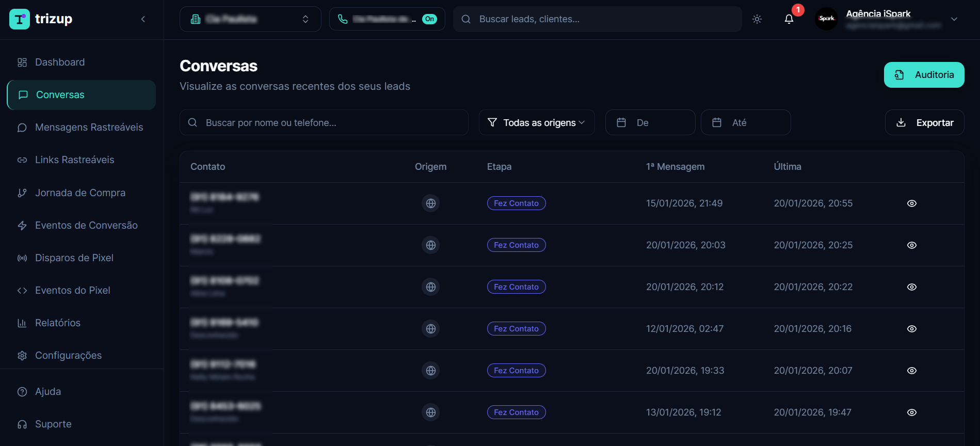Click Fez Contato tag in 13/01/2026, 19:12 row
Image resolution: width=980 pixels, height=446 pixels.
coord(517,412)
